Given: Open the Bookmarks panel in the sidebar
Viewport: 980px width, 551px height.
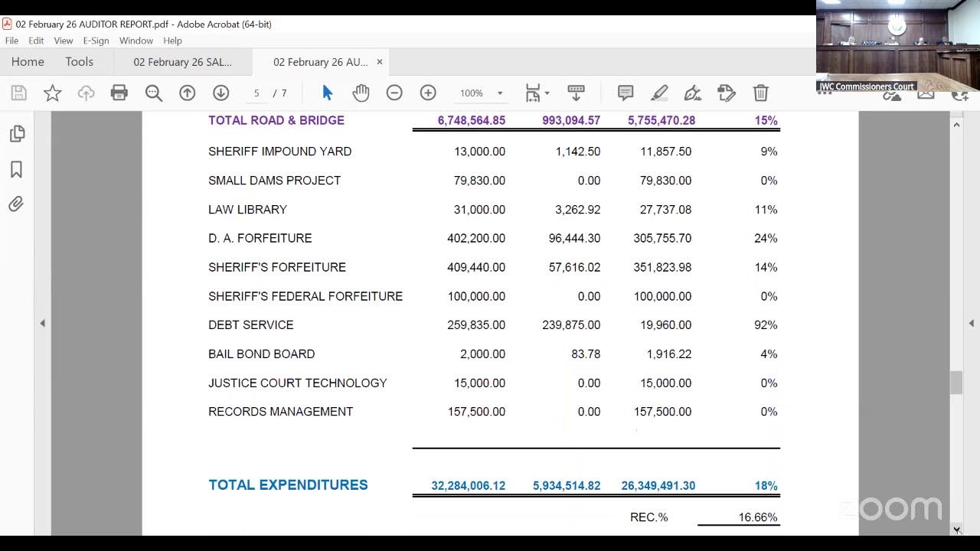Looking at the screenshot, I should coord(17,169).
